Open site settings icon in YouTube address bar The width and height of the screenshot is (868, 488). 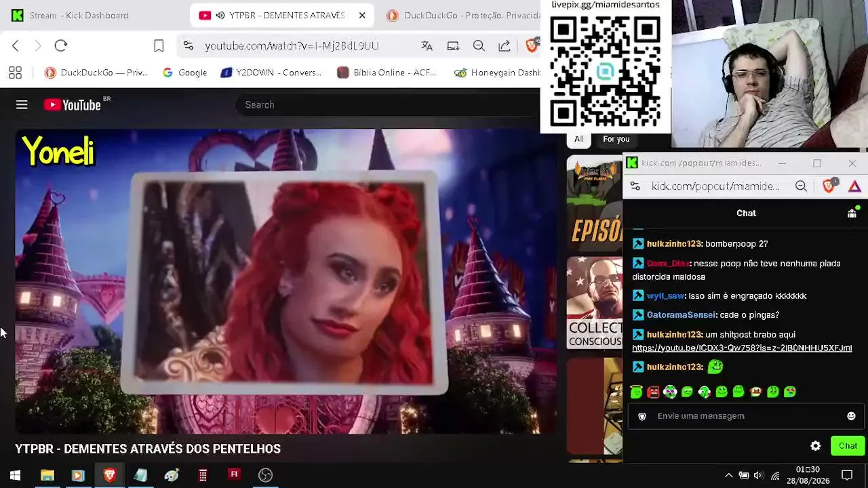pos(189,45)
